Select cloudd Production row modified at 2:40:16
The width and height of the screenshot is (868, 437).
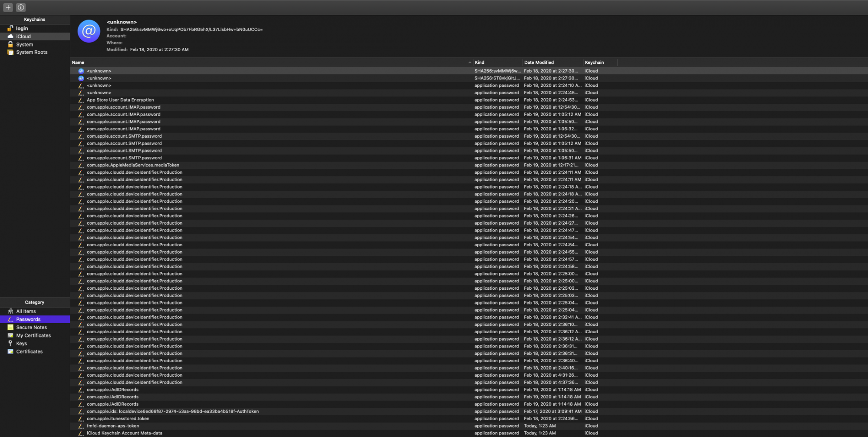(469, 368)
